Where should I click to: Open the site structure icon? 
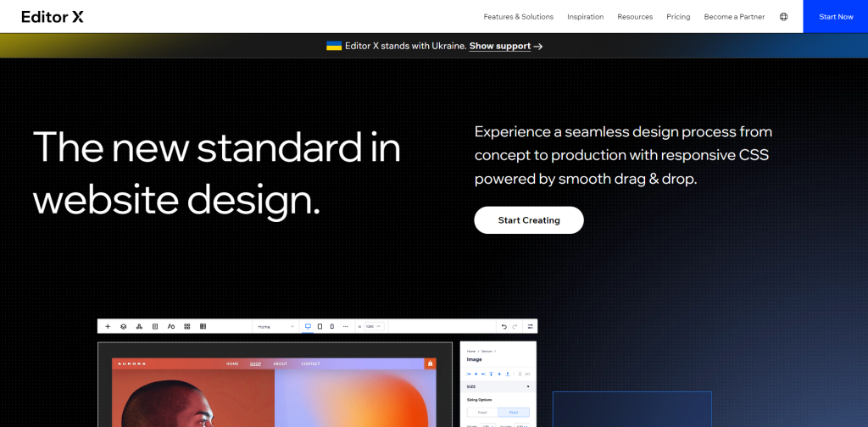140,326
